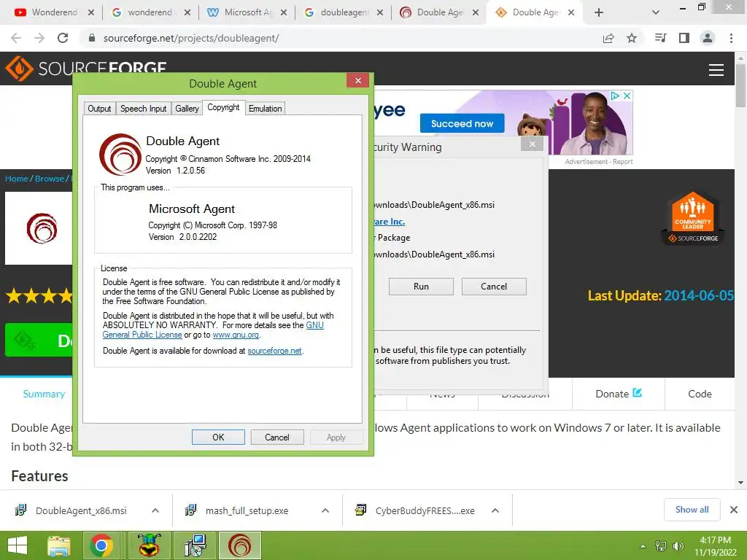
Task: Click the Double Agent taskbar icon
Action: 239,545
